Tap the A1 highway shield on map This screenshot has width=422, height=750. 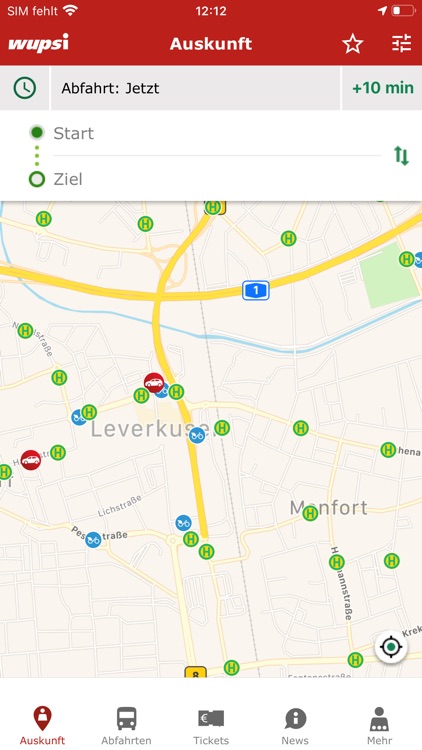coord(256,290)
